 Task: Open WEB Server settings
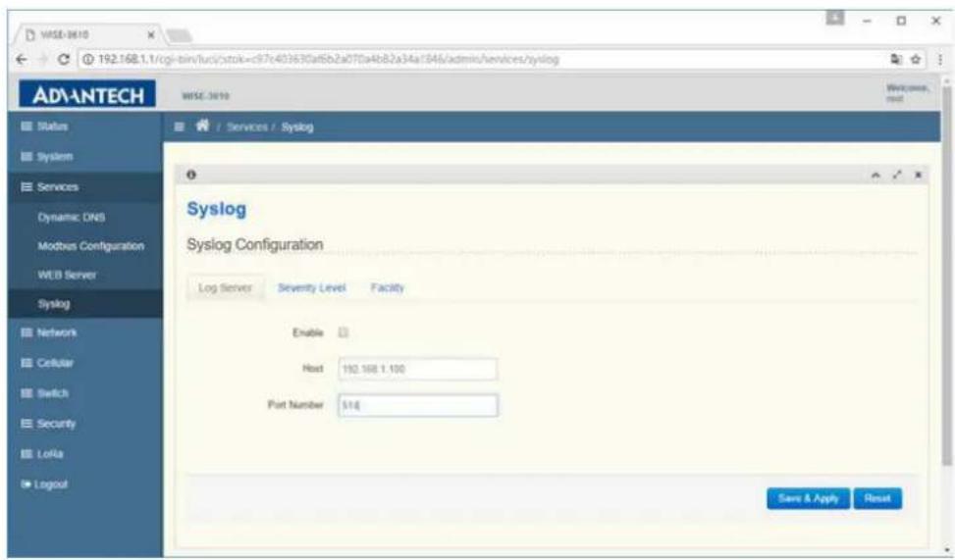tap(67, 275)
